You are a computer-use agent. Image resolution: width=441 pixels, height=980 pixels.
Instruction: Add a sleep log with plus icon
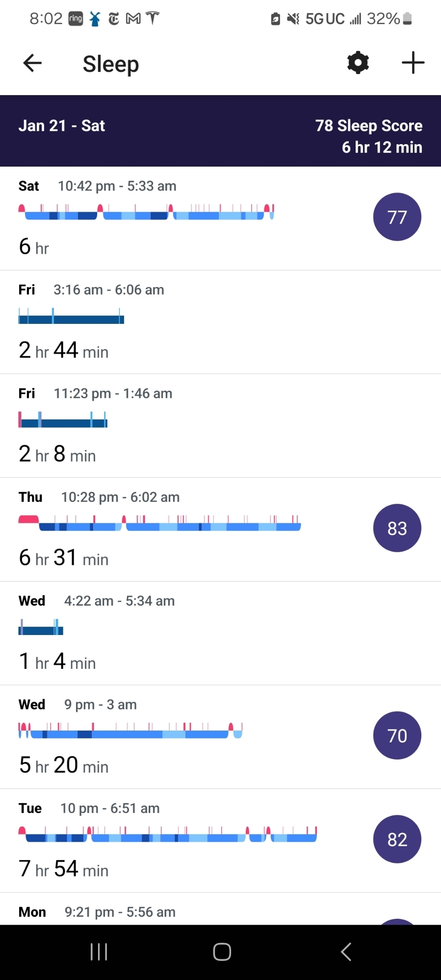pos(413,63)
